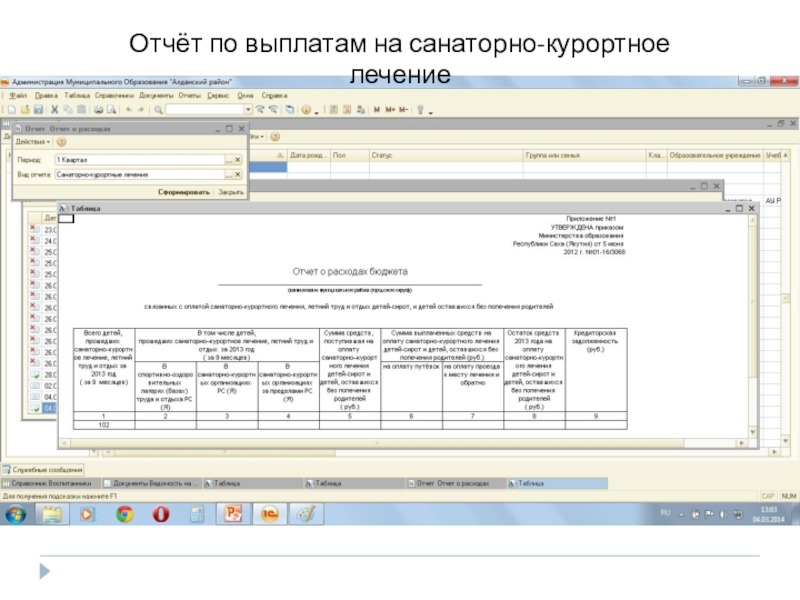The height and width of the screenshot is (600, 800).
Task: Click the Open file toolbar icon
Action: tap(25, 110)
